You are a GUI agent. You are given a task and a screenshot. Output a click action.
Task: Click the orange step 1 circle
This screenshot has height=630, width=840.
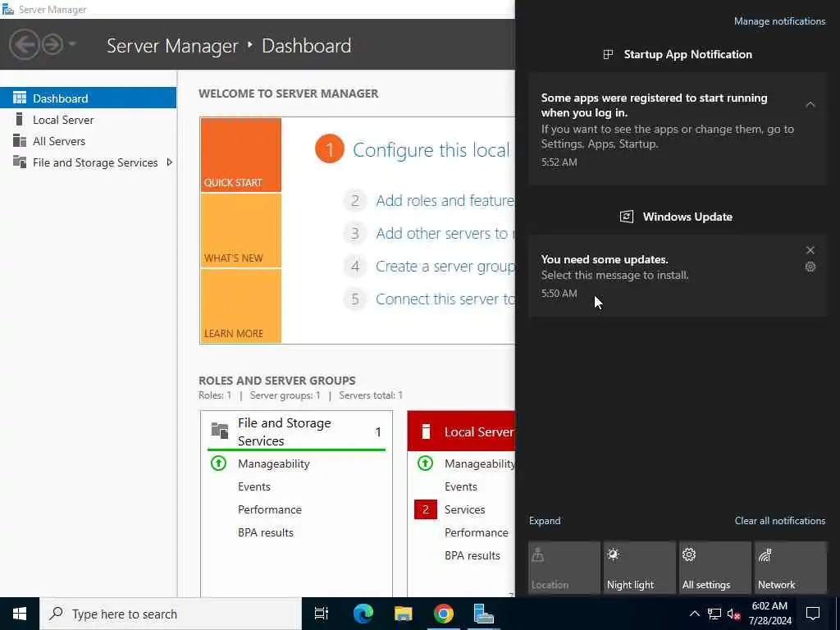pyautogui.click(x=330, y=149)
